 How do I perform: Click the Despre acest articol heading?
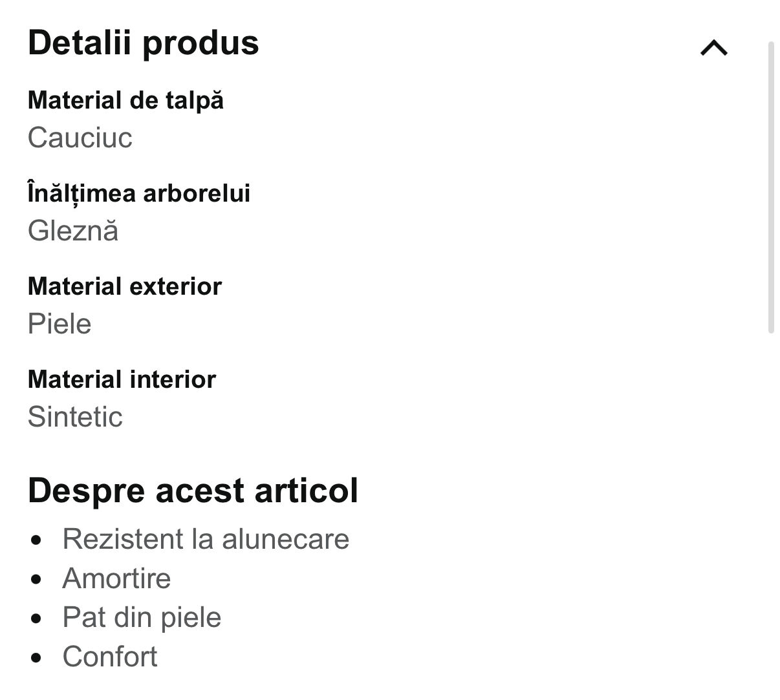(193, 491)
